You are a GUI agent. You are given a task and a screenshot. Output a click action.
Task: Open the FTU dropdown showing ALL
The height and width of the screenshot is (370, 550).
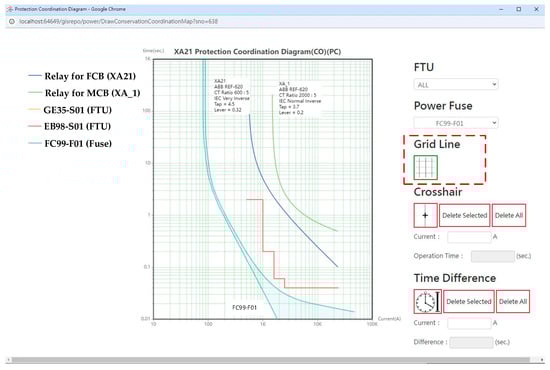pyautogui.click(x=456, y=85)
